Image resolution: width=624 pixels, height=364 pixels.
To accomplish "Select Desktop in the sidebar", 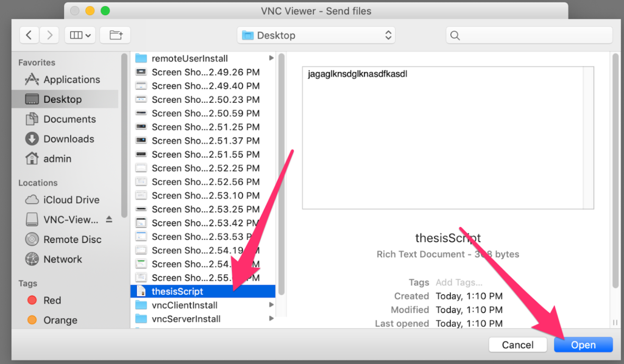I will coord(65,99).
